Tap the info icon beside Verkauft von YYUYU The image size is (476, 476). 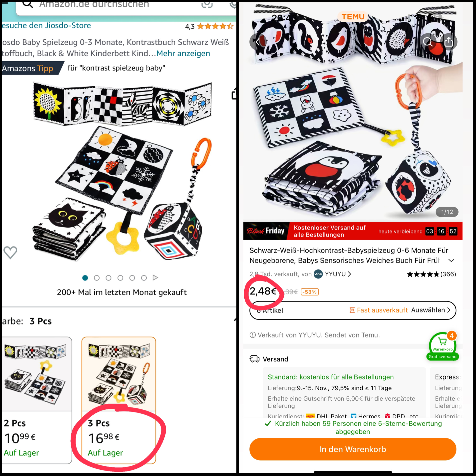click(253, 335)
